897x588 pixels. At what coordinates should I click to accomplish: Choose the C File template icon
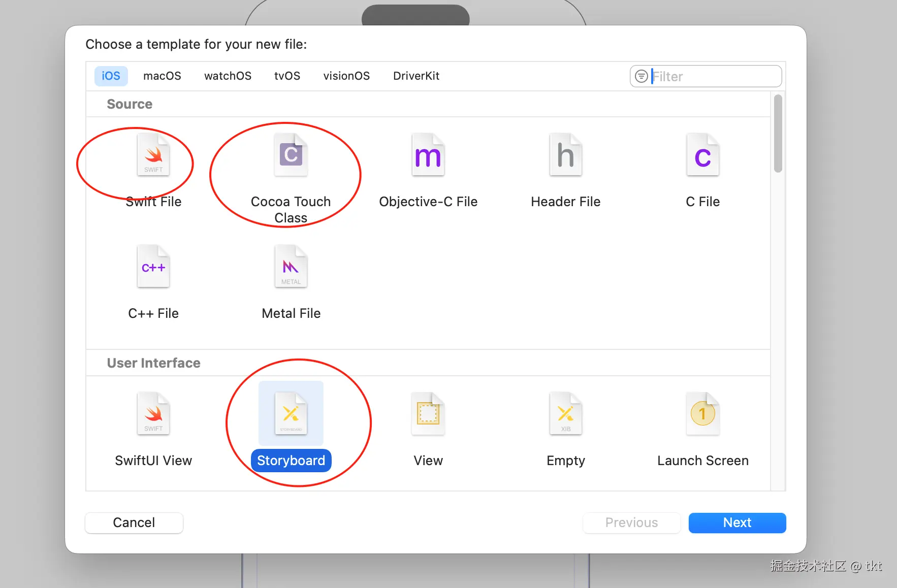703,154
